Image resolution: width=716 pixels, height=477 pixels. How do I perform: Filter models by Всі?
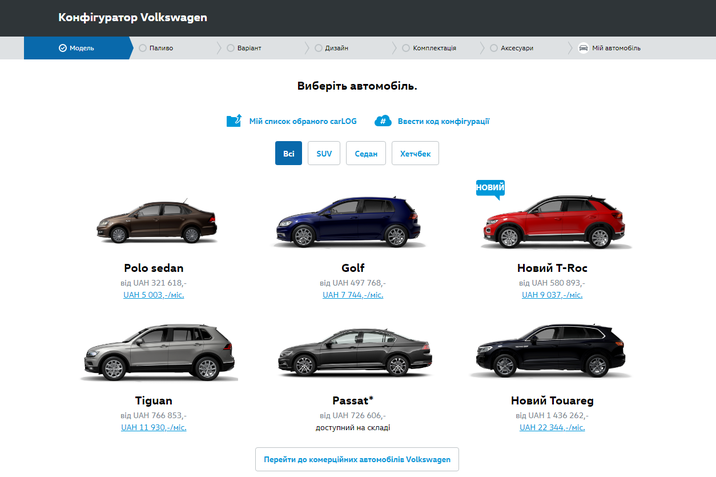pyautogui.click(x=289, y=153)
